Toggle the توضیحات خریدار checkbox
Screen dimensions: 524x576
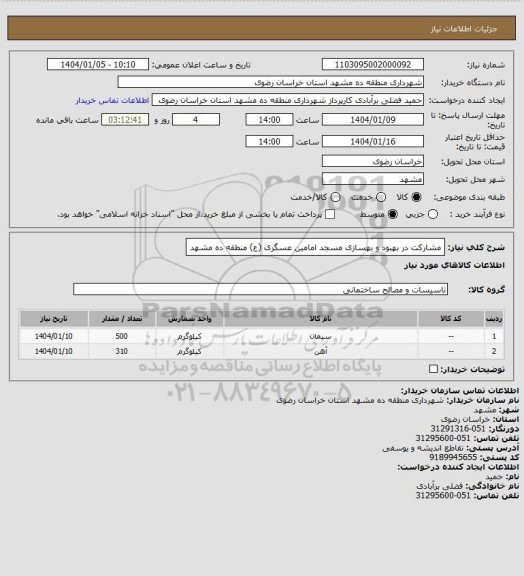[434, 369]
